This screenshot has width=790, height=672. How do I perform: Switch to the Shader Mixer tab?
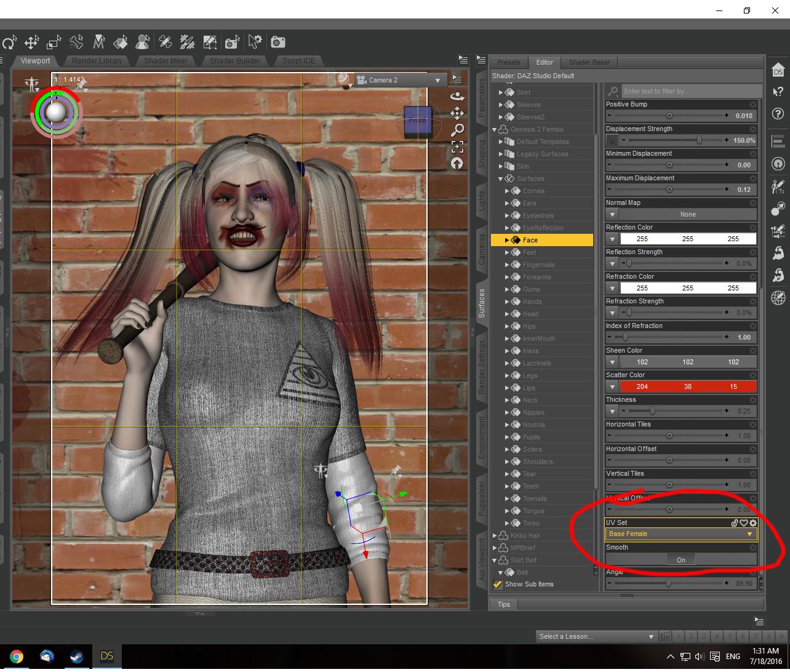coord(166,60)
